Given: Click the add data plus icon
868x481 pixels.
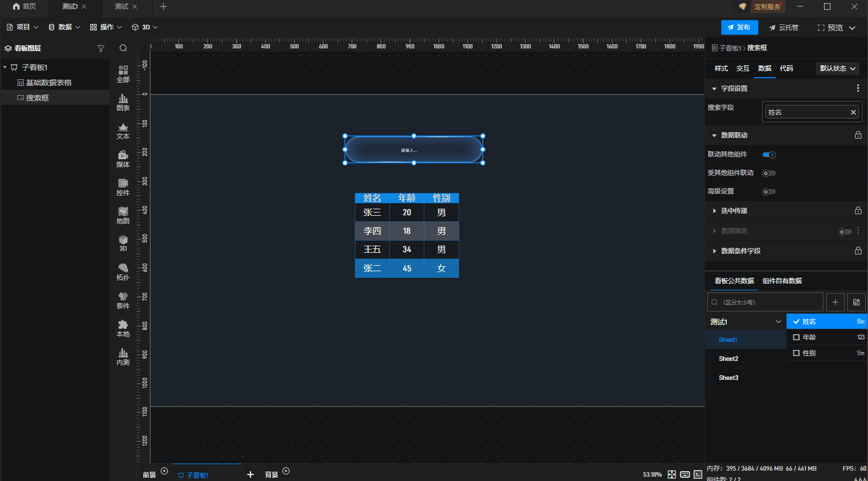Looking at the screenshot, I should (x=835, y=302).
